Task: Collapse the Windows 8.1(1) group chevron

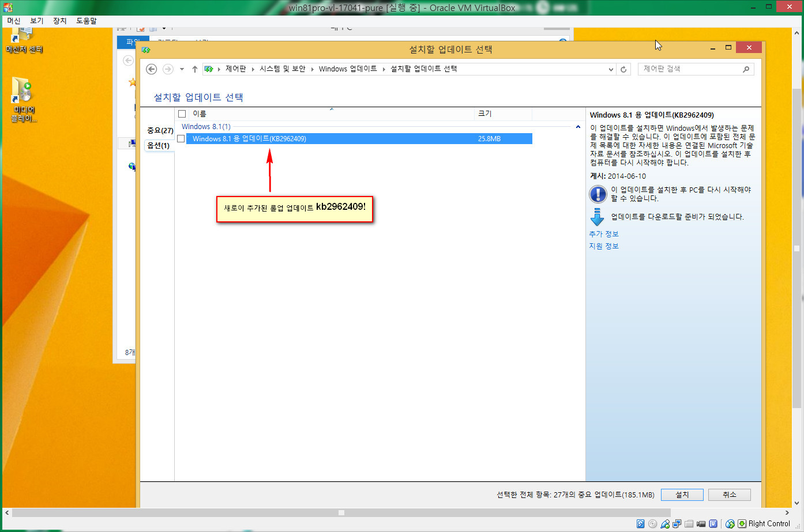Action: (578, 127)
